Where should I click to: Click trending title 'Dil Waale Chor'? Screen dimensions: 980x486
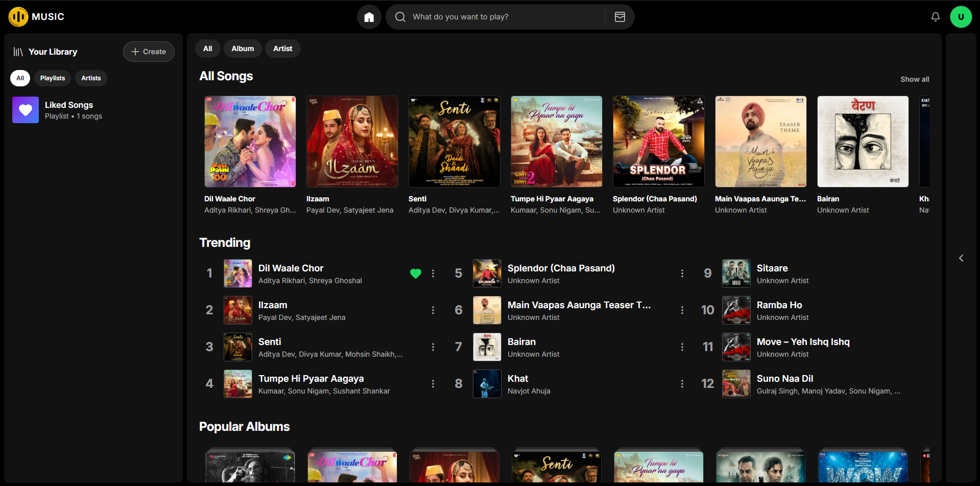click(291, 268)
